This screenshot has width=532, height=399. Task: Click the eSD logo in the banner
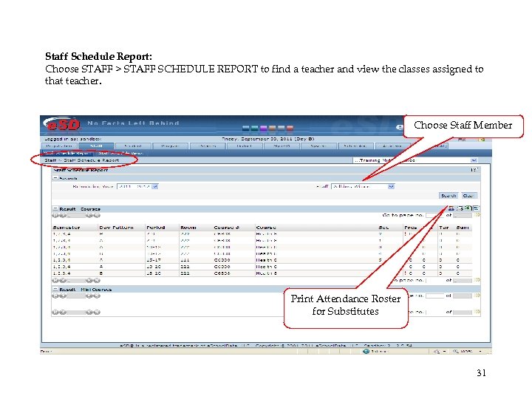[x=62, y=125]
